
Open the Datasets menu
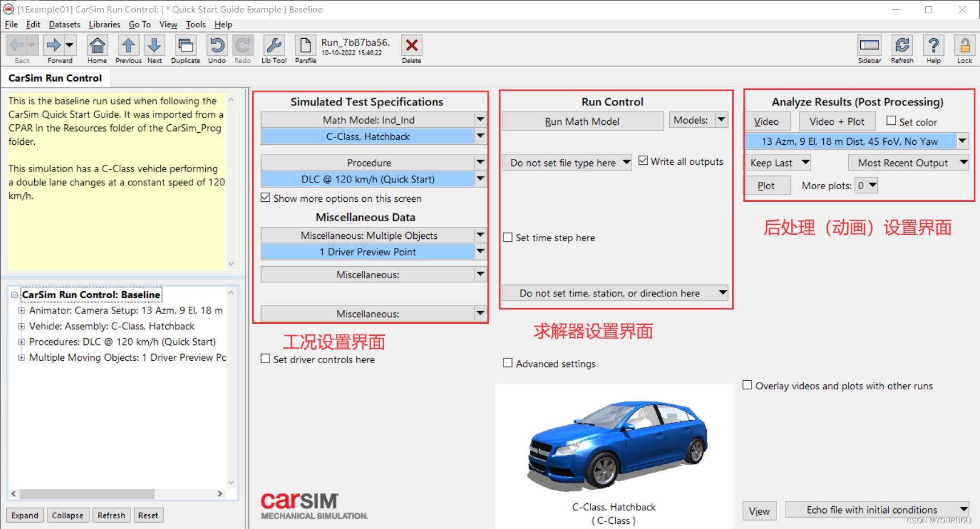tap(64, 25)
